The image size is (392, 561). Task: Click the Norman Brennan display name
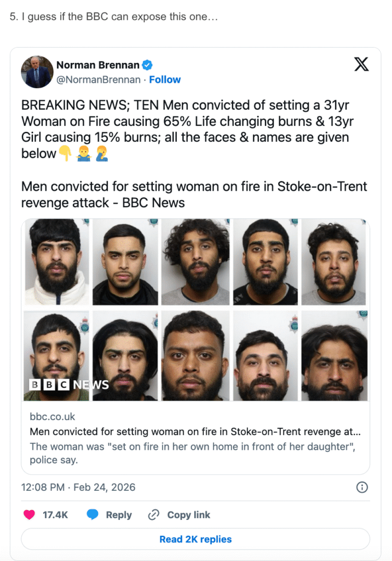(x=97, y=65)
